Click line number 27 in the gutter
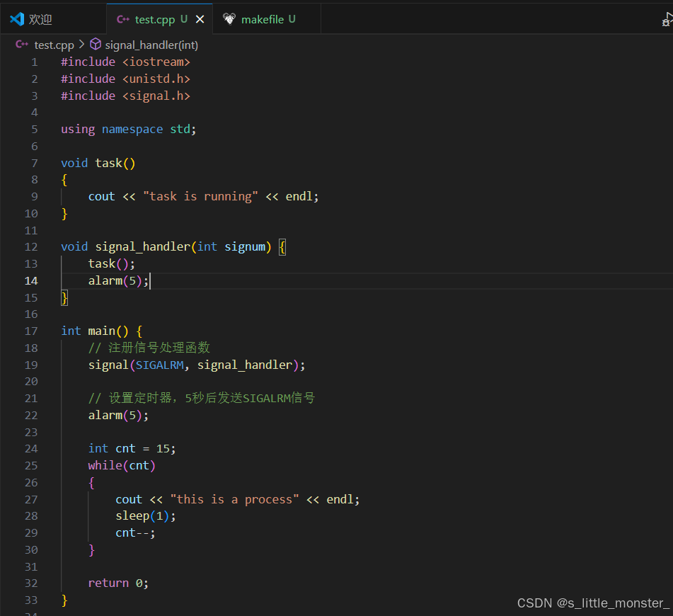 coord(31,499)
